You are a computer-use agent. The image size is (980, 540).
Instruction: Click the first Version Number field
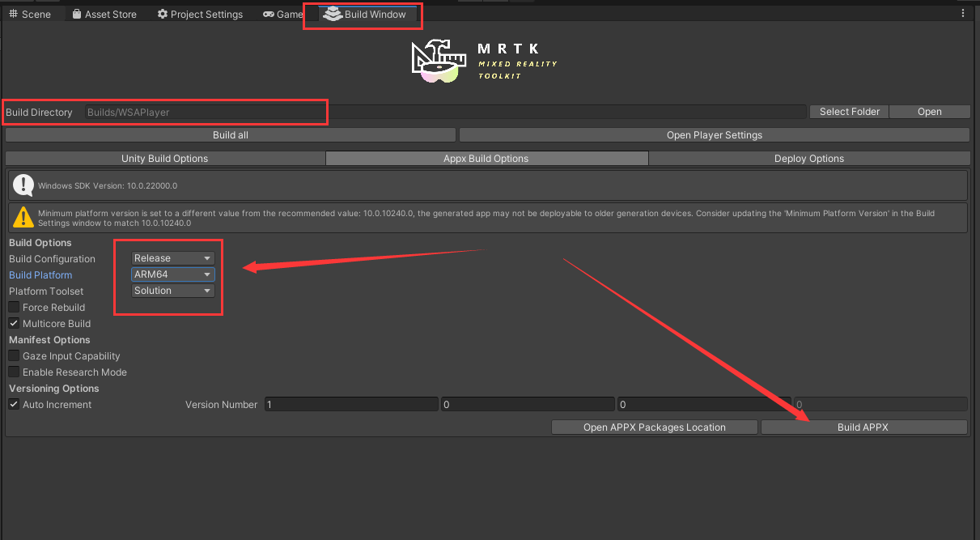(x=351, y=404)
